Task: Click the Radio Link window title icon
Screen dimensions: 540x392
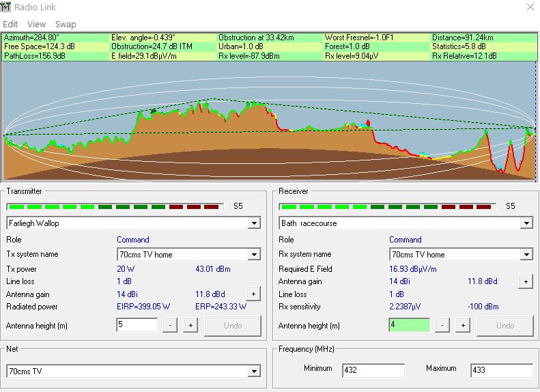Action: tap(5, 7)
